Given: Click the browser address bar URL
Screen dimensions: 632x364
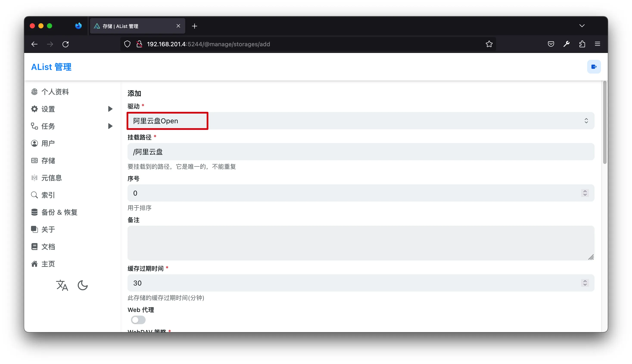Looking at the screenshot, I should [208, 44].
